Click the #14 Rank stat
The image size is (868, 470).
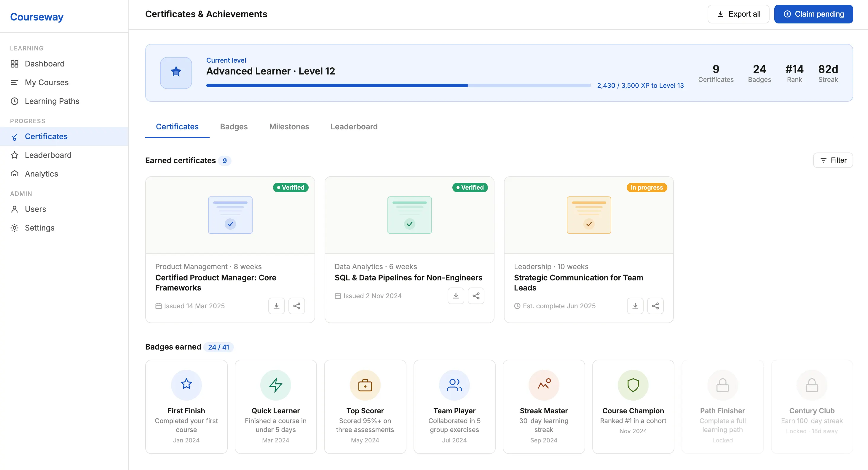pos(794,73)
